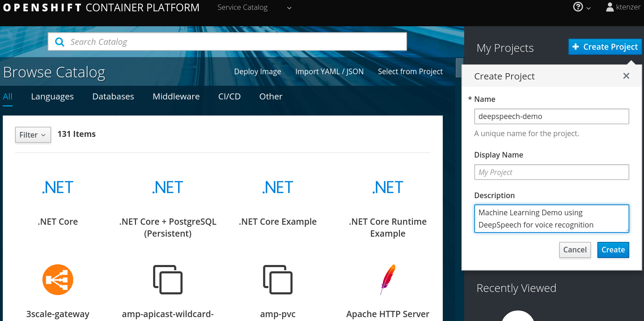Open the Apache HTTP Server feather icon
644x321 pixels.
click(388, 280)
